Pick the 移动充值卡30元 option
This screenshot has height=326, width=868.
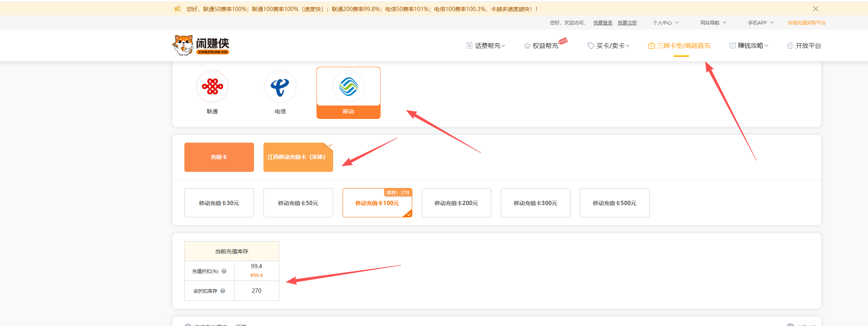pyautogui.click(x=219, y=203)
